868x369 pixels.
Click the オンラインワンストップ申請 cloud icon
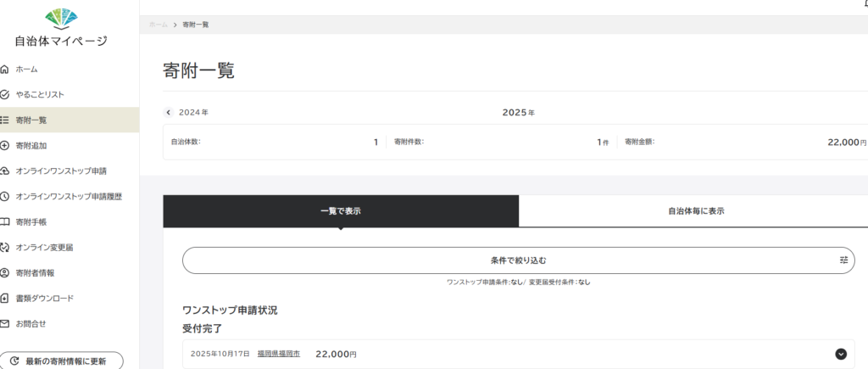[x=5, y=171]
